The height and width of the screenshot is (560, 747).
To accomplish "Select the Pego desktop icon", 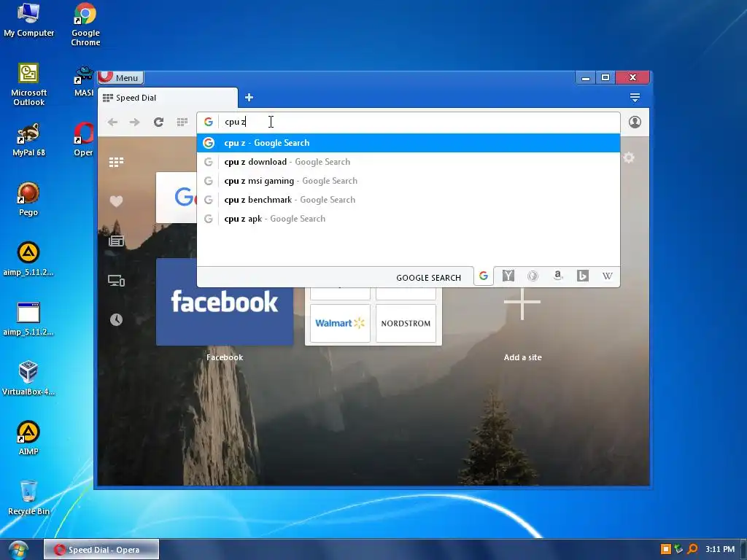I will coord(28,199).
